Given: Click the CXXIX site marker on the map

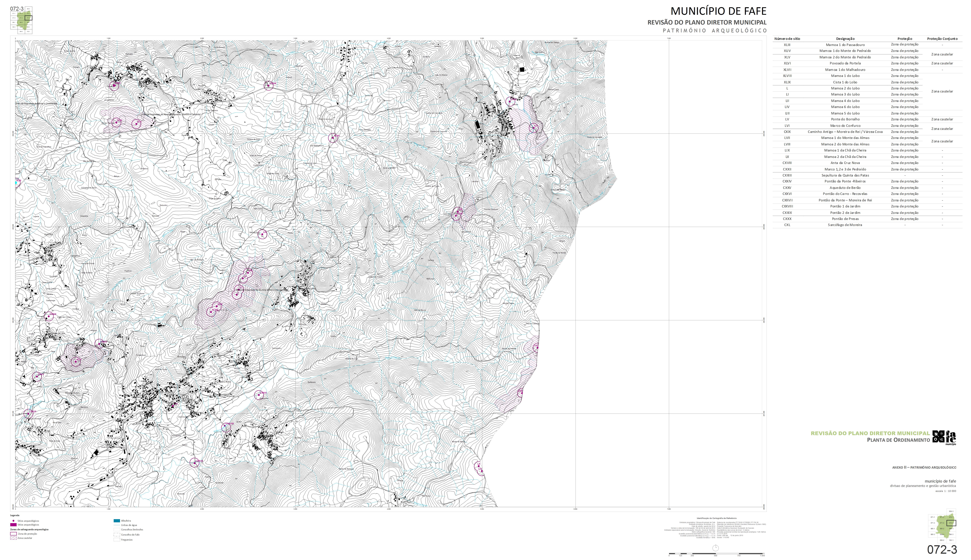Looking at the screenshot, I should coord(259,395).
